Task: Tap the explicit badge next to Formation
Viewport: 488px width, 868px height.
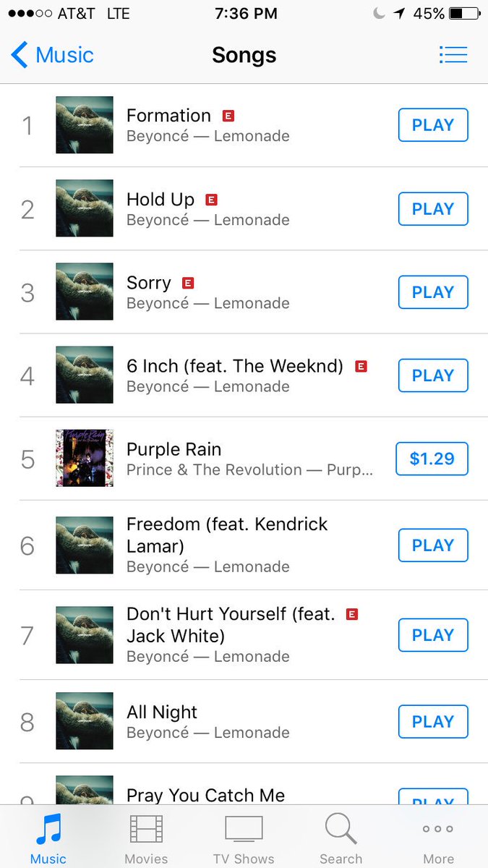Action: 228,116
